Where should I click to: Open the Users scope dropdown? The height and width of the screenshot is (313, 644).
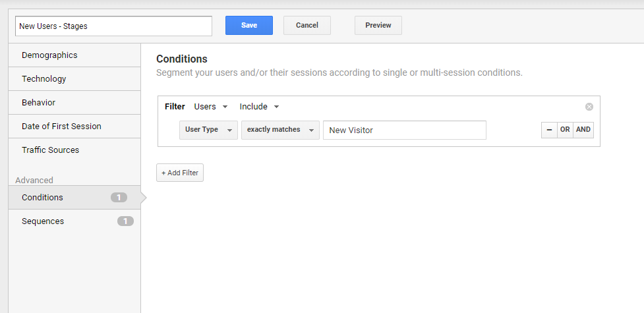(211, 107)
